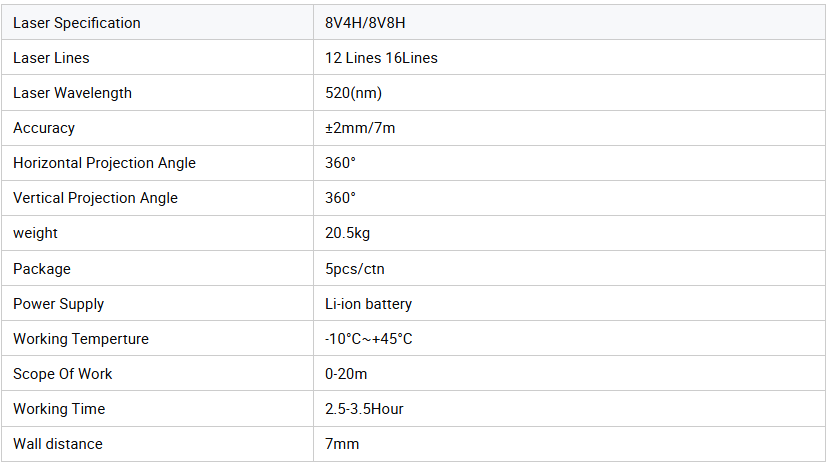The image size is (828, 466).
Task: Click the Power Supply label
Action: click(x=59, y=304)
